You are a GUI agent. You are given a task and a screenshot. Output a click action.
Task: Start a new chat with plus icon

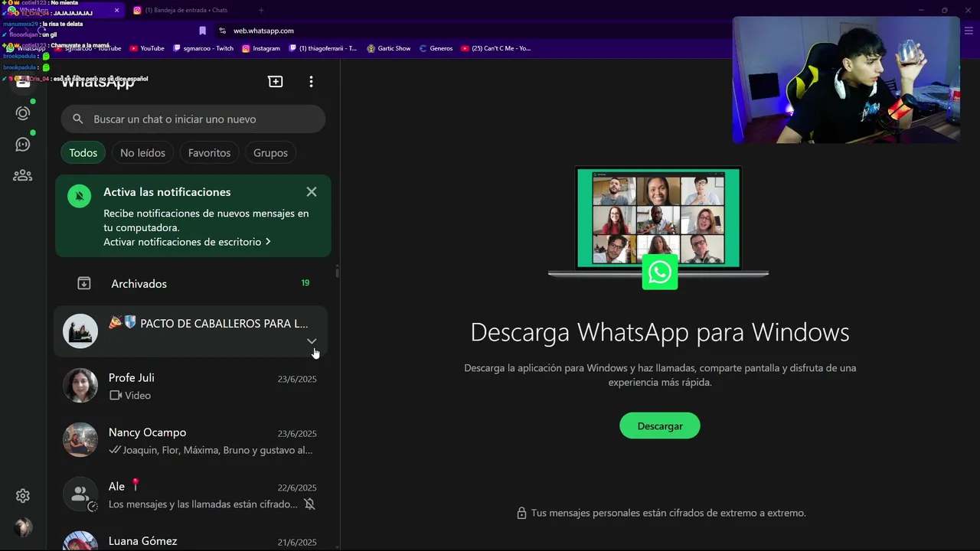coord(276,81)
